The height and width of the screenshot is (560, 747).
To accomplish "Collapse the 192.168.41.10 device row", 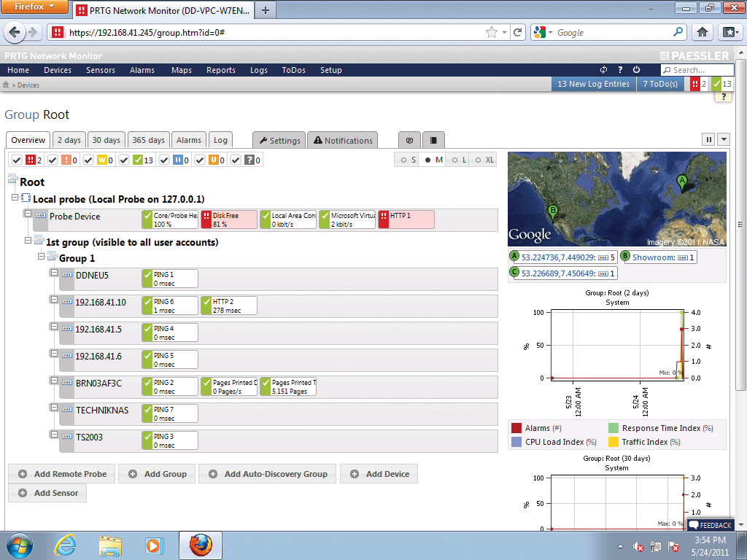I will (54, 300).
